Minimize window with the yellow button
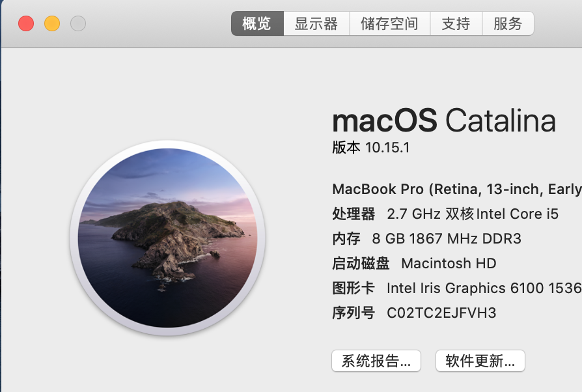 (52, 24)
